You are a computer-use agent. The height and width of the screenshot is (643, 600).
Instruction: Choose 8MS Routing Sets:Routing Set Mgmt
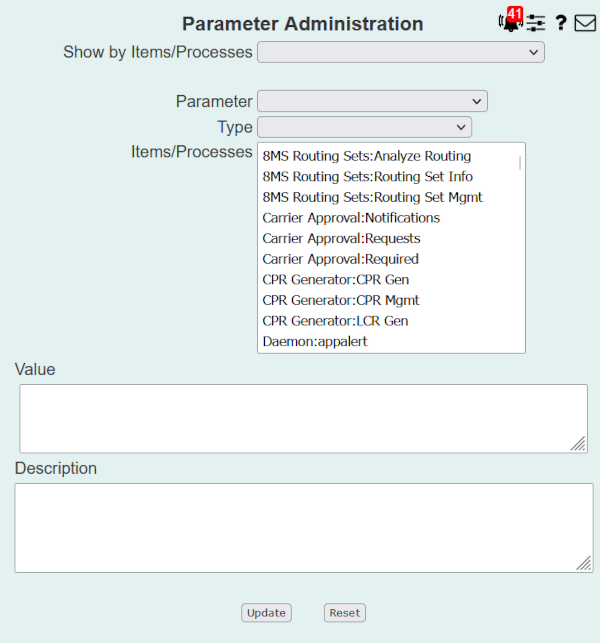372,197
